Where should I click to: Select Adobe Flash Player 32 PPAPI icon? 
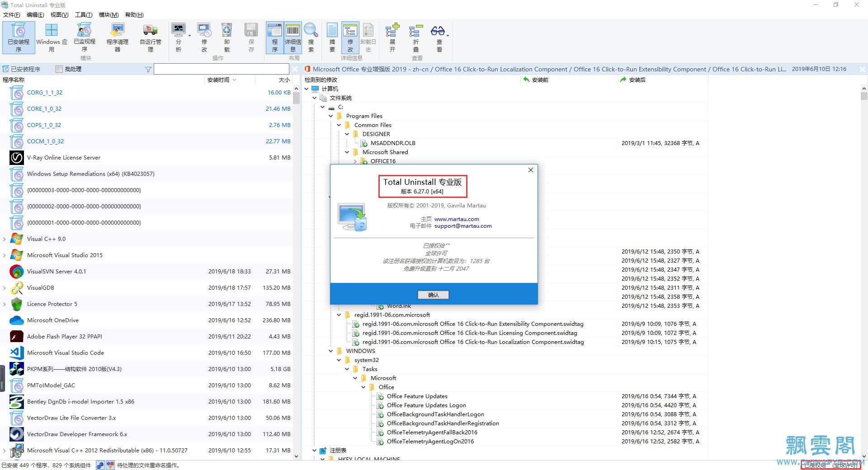click(x=17, y=337)
